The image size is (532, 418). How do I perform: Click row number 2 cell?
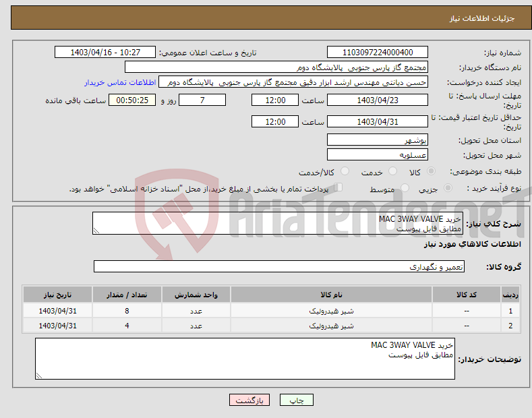coord(510,326)
